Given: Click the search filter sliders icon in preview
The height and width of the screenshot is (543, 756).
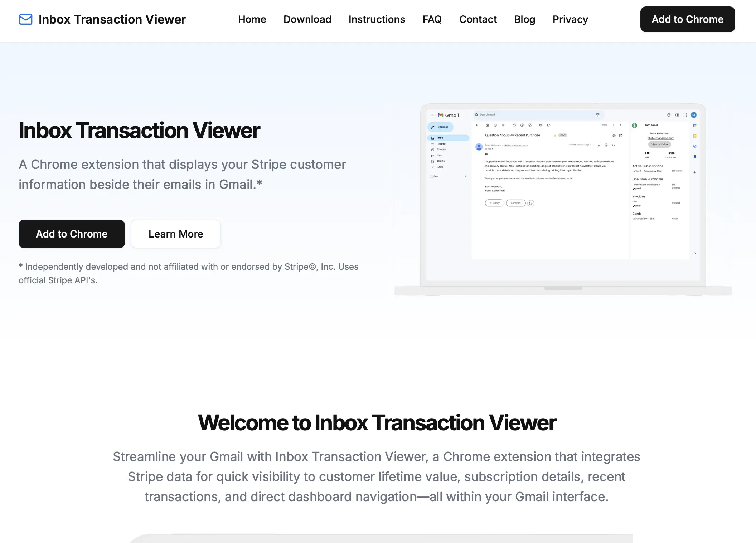Looking at the screenshot, I should click(597, 115).
